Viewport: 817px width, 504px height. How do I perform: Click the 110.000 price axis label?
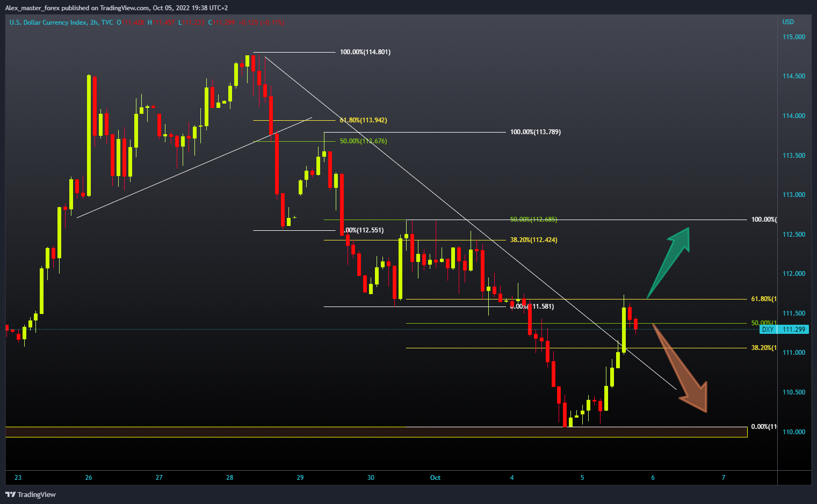[794, 432]
